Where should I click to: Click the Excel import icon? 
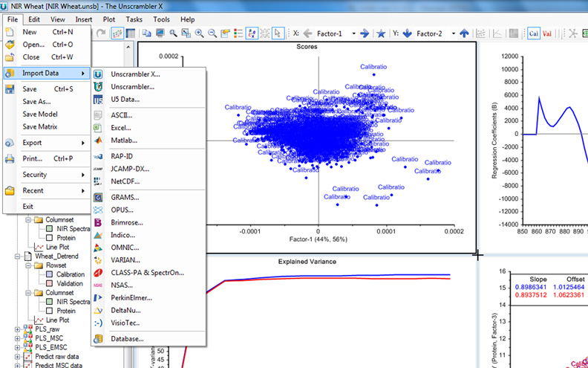[x=98, y=128]
